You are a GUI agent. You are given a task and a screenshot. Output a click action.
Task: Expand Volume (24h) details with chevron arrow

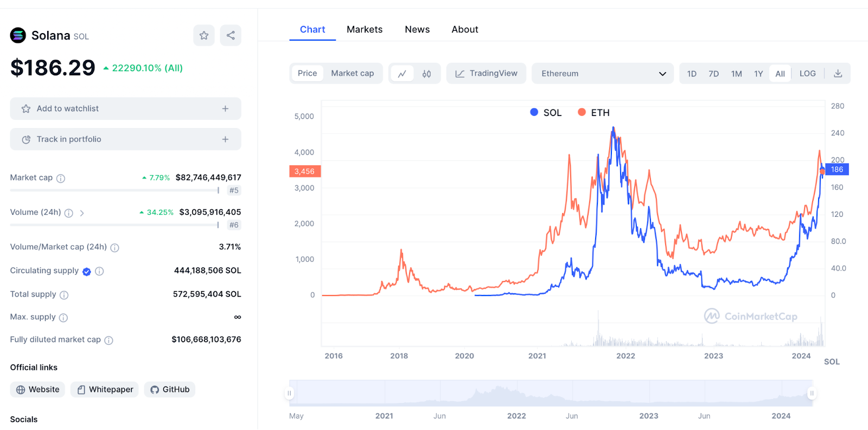82,213
